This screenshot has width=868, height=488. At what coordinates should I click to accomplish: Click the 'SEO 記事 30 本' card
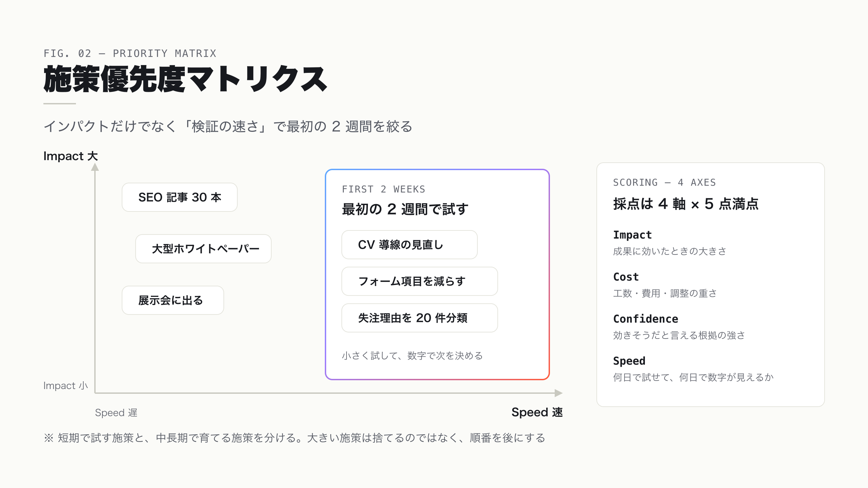[180, 197]
